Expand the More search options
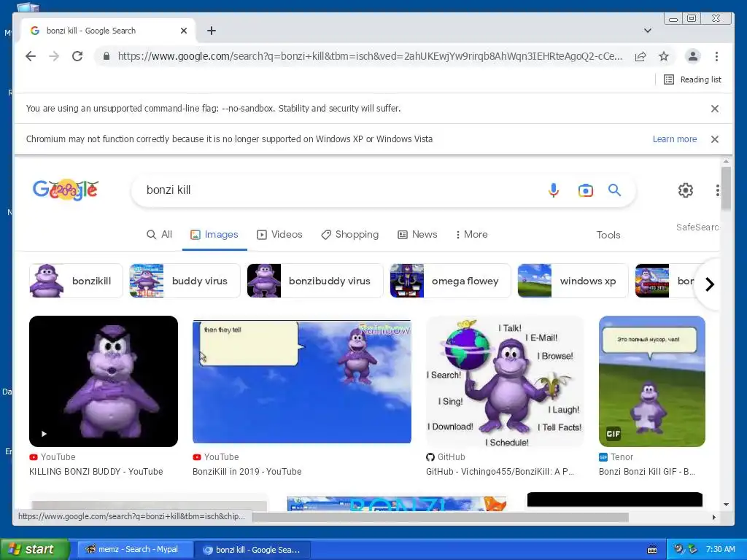This screenshot has height=560, width=747. [x=471, y=234]
